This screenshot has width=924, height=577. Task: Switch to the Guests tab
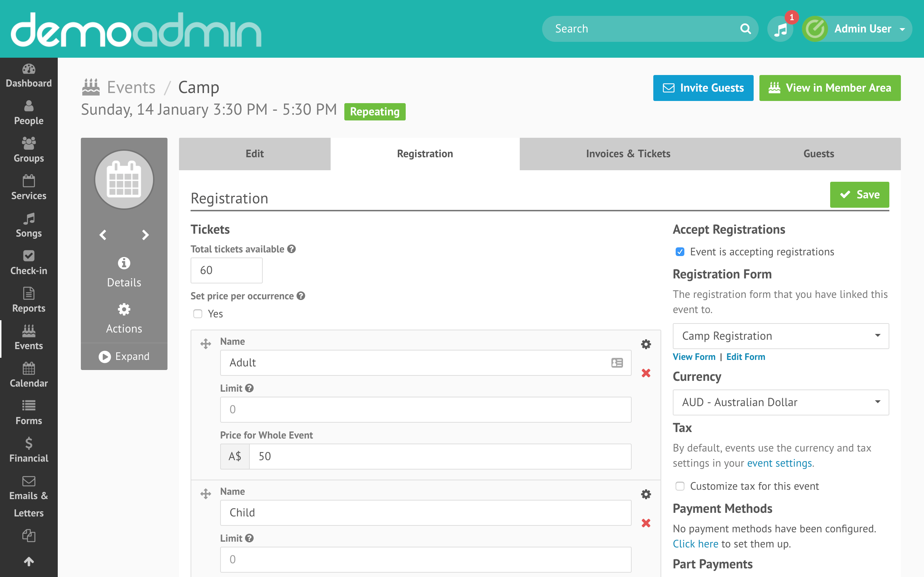pos(818,154)
